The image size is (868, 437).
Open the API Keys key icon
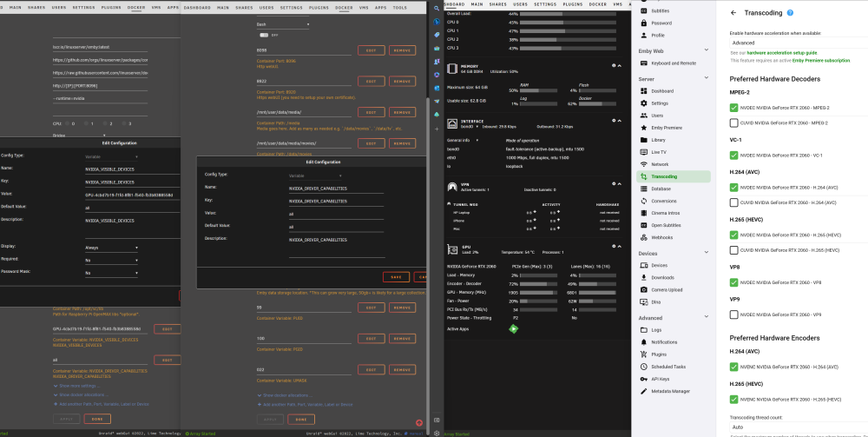pyautogui.click(x=643, y=379)
